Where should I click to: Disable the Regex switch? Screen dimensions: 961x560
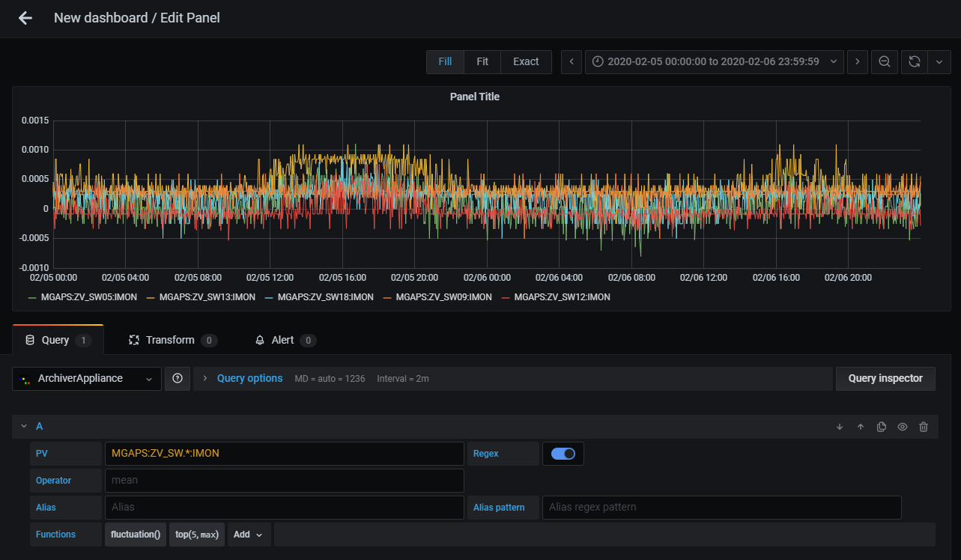point(563,454)
